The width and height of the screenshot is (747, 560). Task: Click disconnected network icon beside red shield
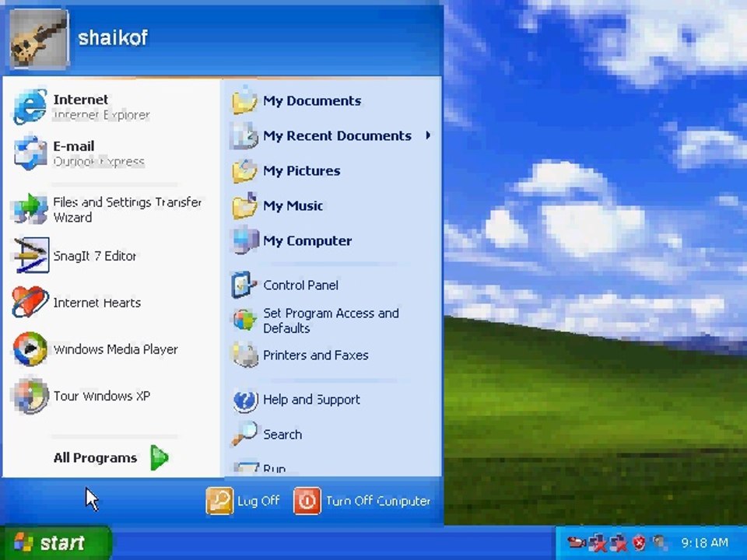(619, 542)
